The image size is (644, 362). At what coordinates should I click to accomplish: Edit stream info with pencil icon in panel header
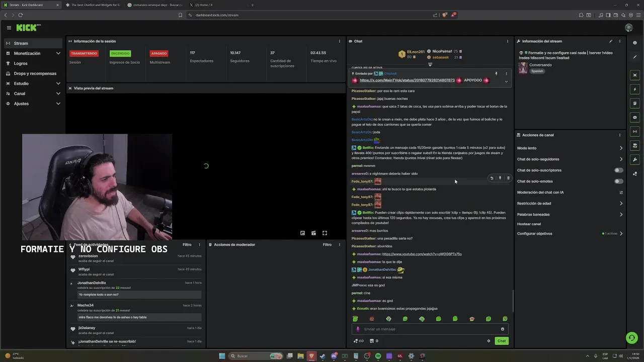(611, 41)
